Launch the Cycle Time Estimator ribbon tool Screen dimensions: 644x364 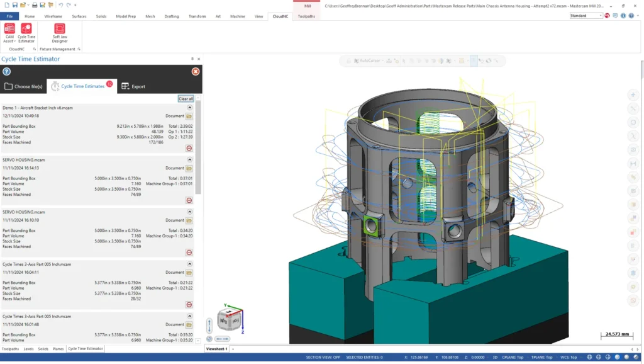[26, 33]
